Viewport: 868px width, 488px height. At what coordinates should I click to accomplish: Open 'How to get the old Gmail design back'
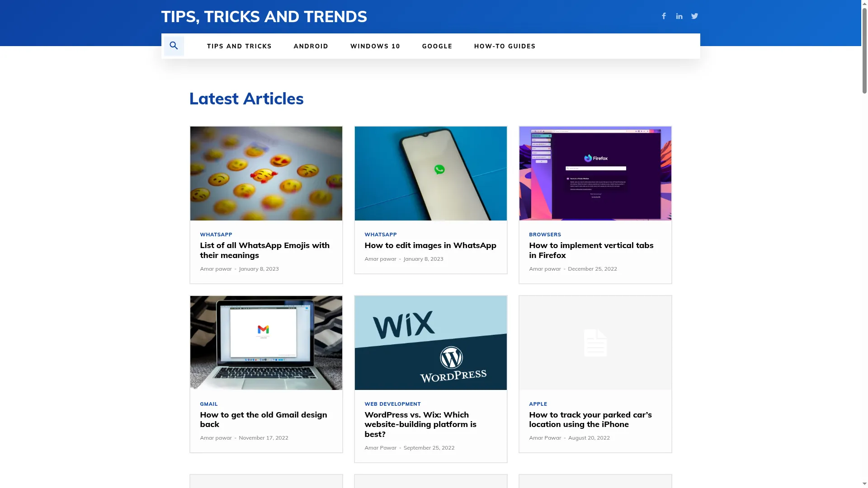coord(264,419)
